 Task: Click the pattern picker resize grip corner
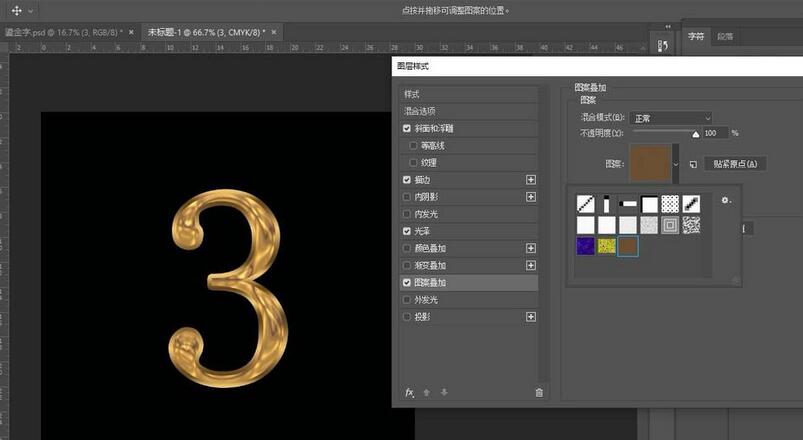coord(735,280)
